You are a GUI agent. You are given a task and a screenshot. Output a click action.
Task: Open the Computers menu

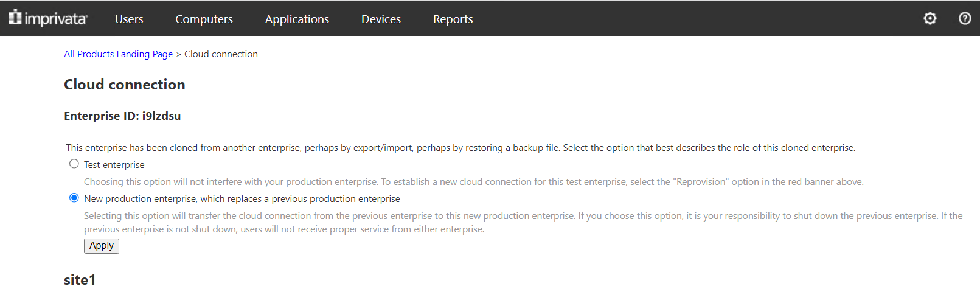coord(204,19)
